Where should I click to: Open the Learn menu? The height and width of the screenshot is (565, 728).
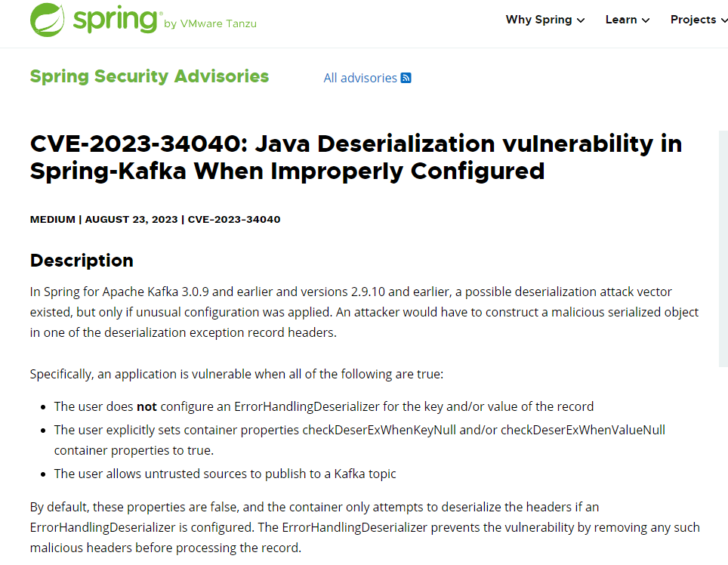(x=628, y=20)
